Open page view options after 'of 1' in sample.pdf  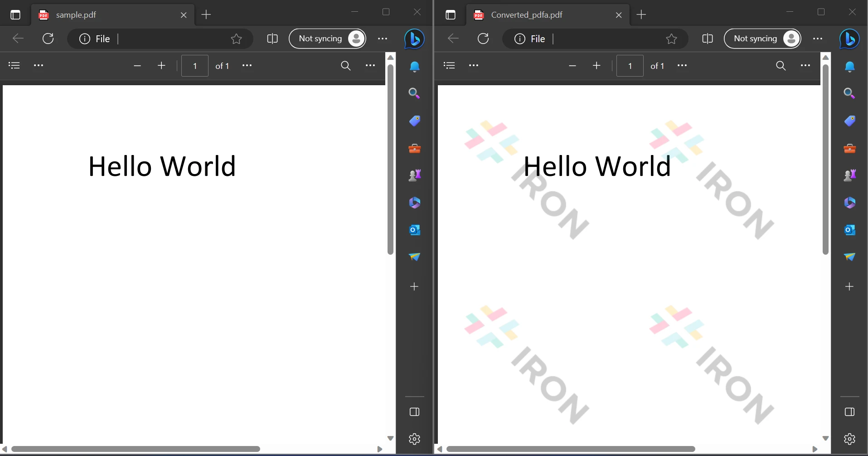(x=247, y=65)
